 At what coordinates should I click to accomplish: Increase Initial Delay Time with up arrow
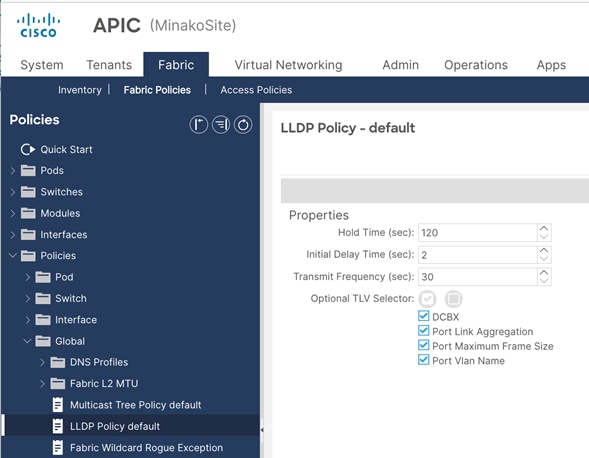click(x=544, y=250)
